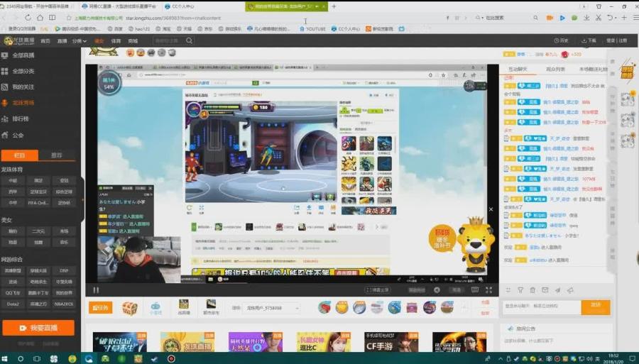Pause the live stream video

pyautogui.click(x=96, y=289)
